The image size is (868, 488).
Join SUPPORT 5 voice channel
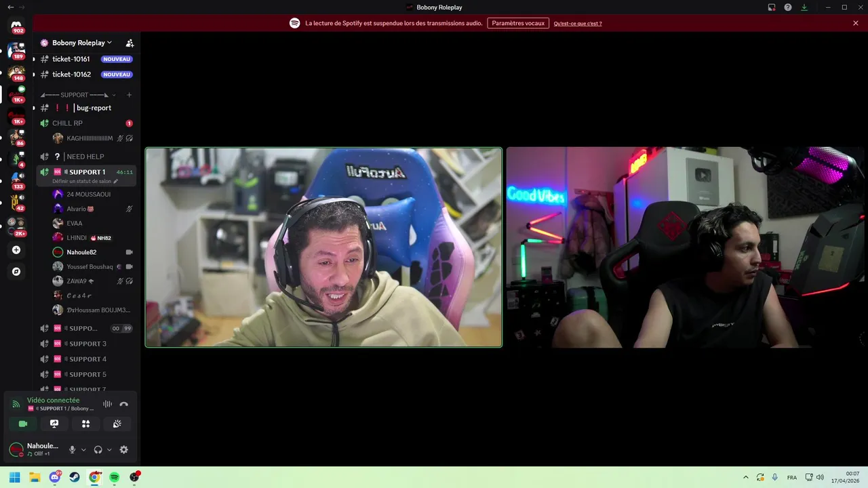tap(86, 374)
